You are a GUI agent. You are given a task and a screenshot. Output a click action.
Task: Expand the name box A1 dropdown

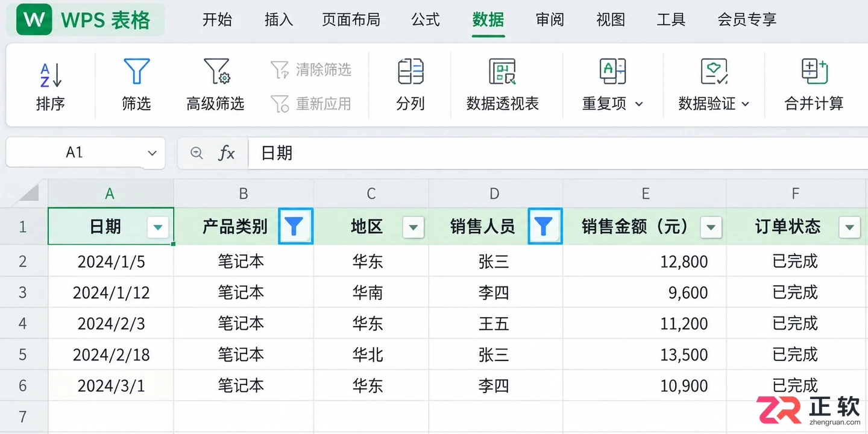click(152, 153)
